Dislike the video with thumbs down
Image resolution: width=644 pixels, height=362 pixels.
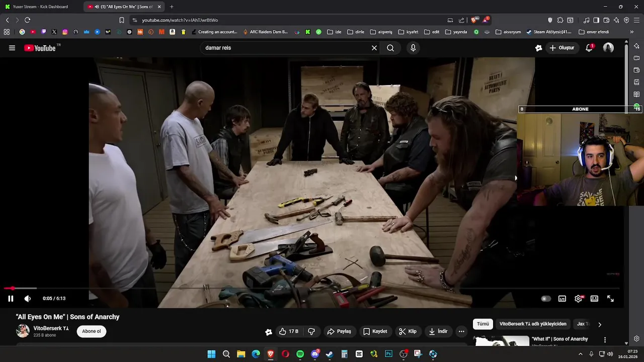pos(311,331)
